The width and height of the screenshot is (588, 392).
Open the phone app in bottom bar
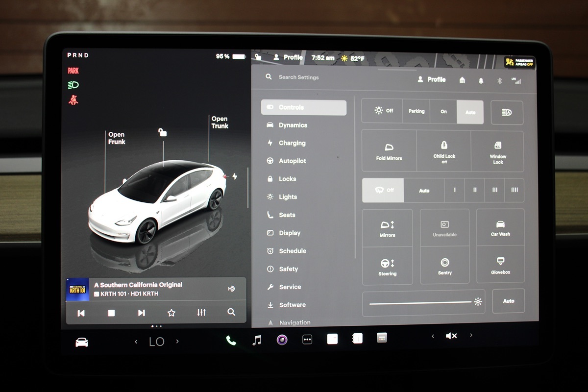point(231,341)
